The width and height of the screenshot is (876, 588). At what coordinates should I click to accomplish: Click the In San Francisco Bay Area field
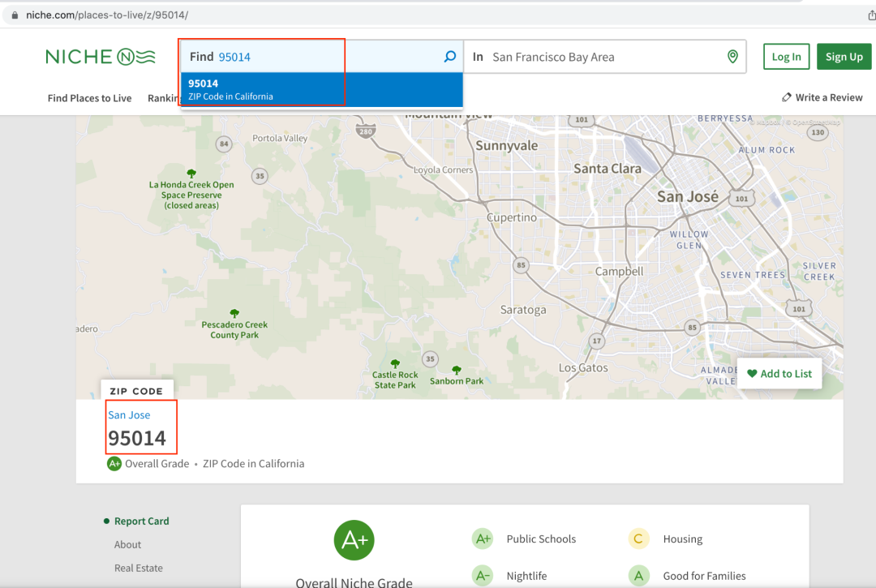pyautogui.click(x=605, y=57)
